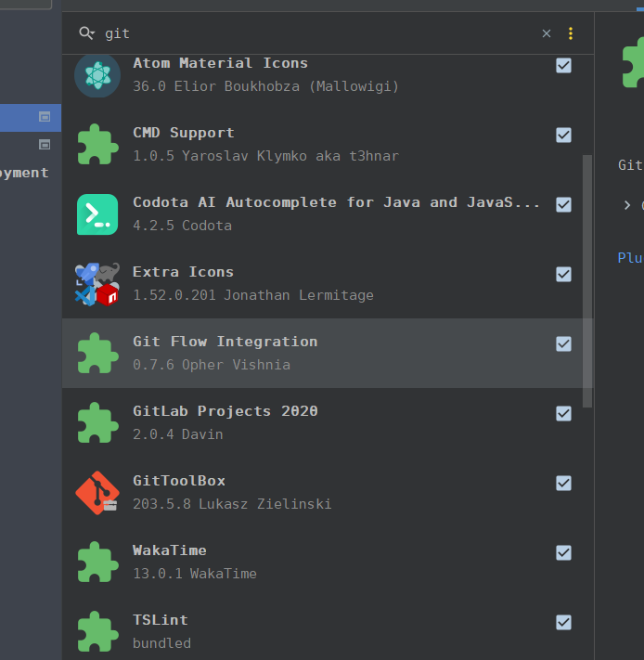Select the WakaTime plugin name
644x660 pixels.
[x=170, y=550]
